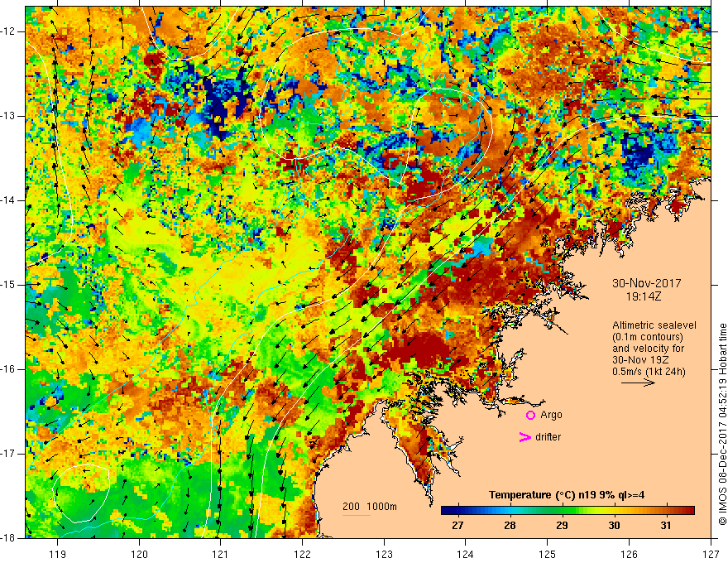Click the '200 1000m' depth contour label
The image size is (728, 563).
pyautogui.click(x=370, y=507)
